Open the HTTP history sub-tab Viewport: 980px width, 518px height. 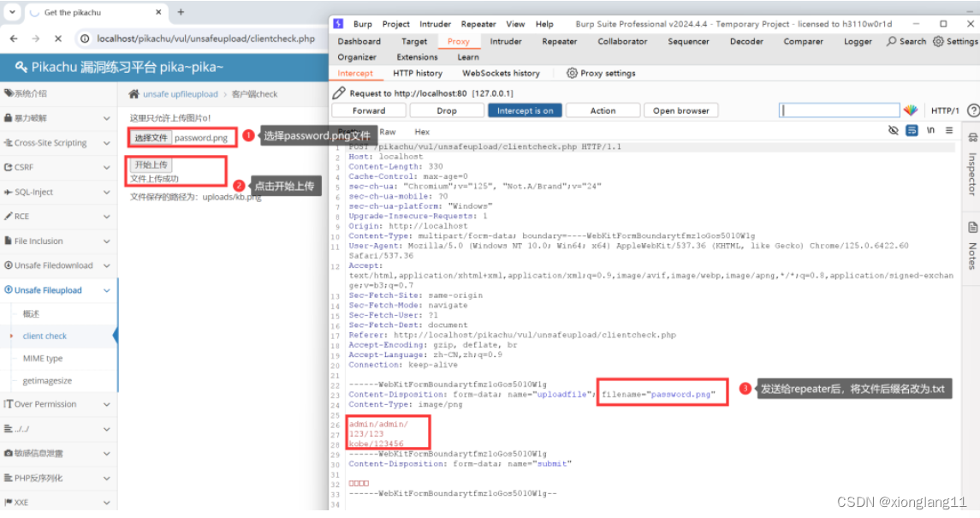(x=418, y=73)
